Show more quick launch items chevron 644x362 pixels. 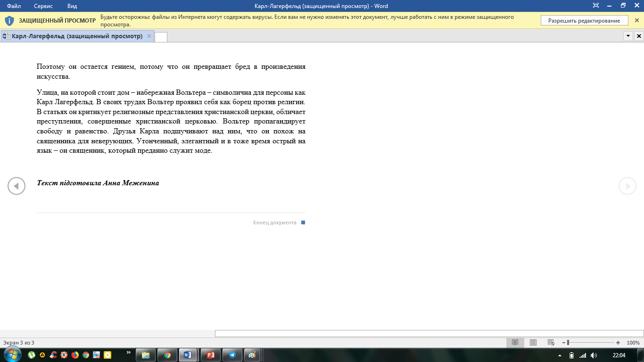pos(129,353)
